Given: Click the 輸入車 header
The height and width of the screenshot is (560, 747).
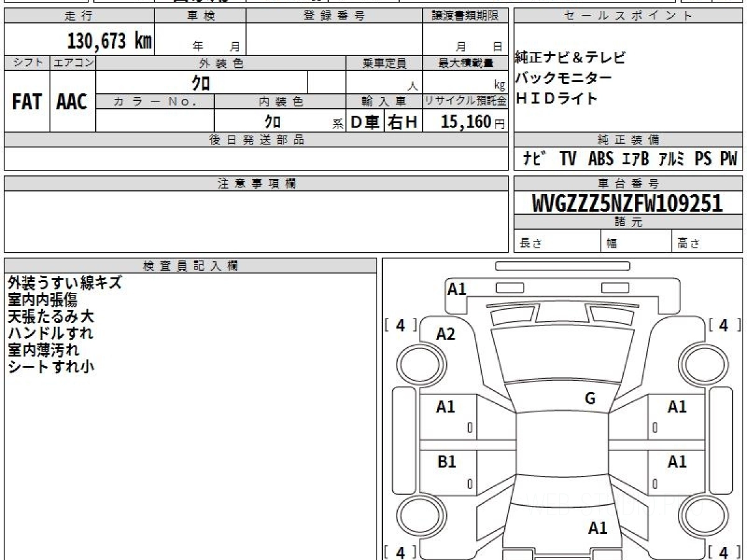Looking at the screenshot, I should click(384, 101).
